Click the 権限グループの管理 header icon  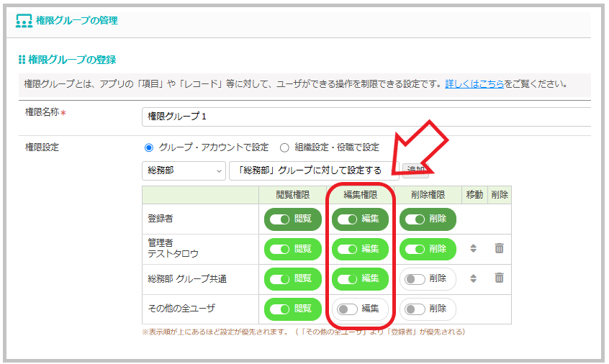pos(24,21)
